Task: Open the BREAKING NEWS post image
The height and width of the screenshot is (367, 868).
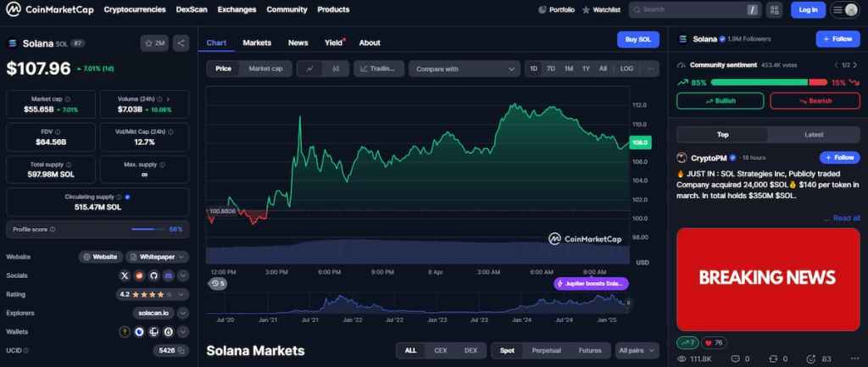Action: (768, 279)
